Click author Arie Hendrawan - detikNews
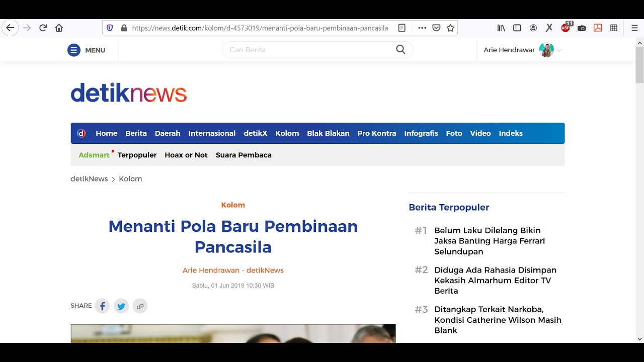 tap(233, 270)
